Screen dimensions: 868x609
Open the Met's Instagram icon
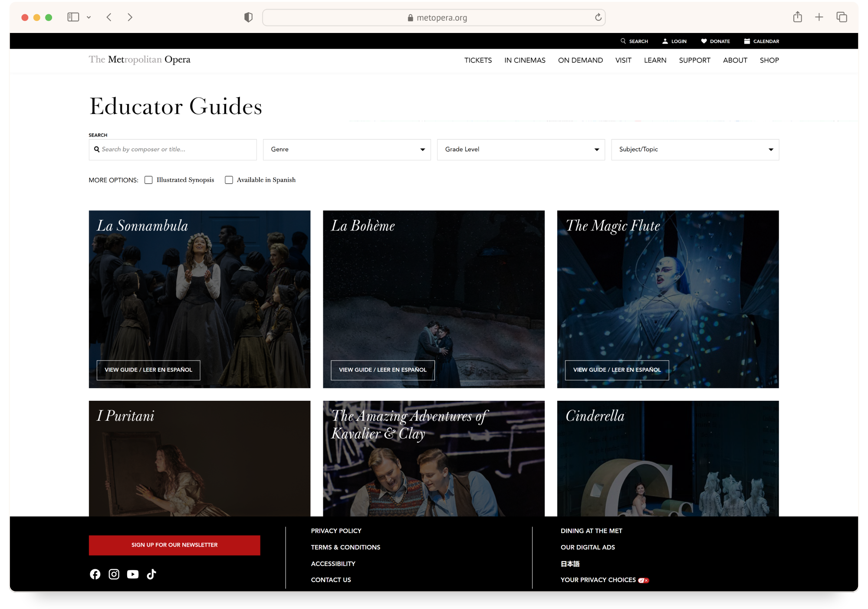click(x=114, y=574)
